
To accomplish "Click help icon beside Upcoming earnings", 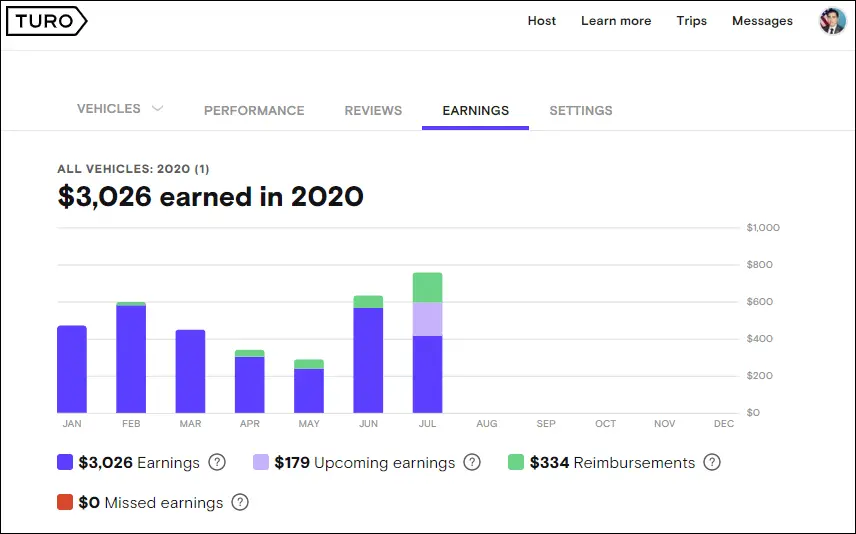I will [472, 462].
